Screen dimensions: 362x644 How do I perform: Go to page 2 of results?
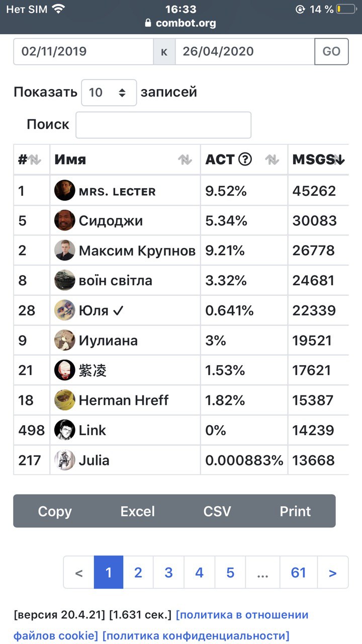coord(138,573)
